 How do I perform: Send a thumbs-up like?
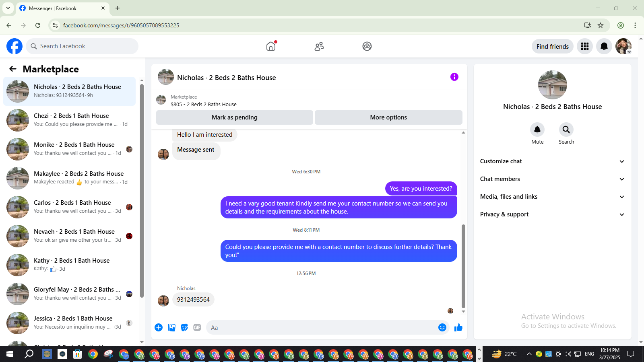point(458,327)
